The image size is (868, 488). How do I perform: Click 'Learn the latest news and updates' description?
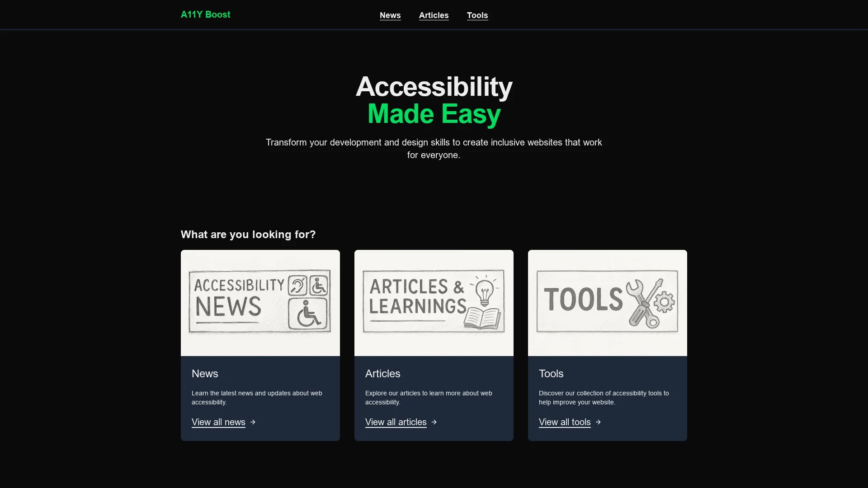(x=257, y=398)
